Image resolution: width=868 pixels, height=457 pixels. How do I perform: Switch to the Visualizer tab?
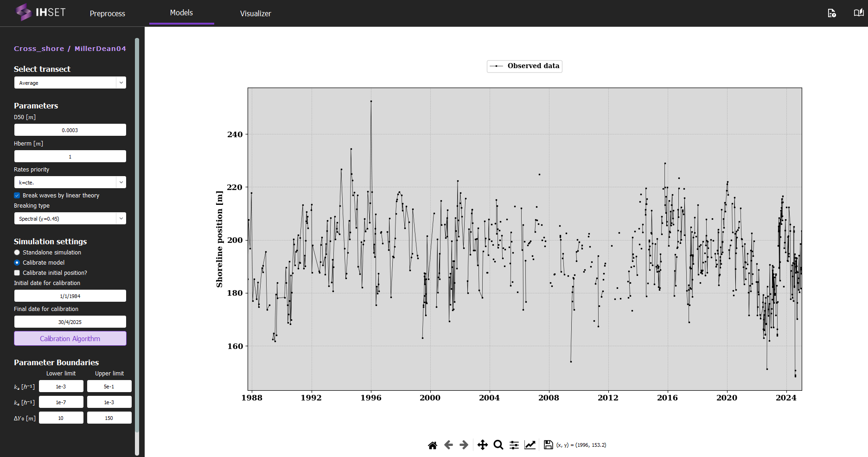coord(255,13)
